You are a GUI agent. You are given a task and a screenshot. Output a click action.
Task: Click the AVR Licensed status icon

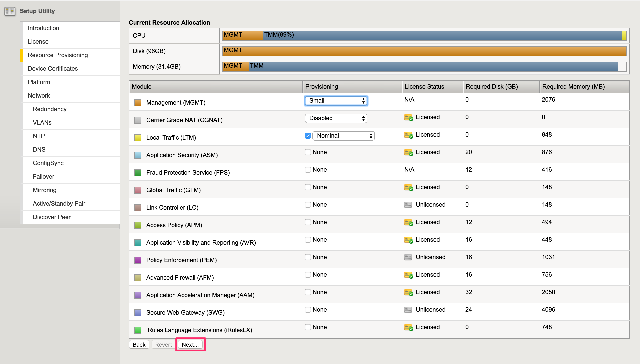click(x=409, y=240)
